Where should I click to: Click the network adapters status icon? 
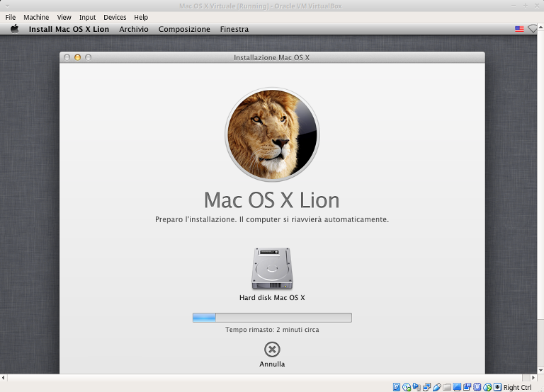click(426, 387)
